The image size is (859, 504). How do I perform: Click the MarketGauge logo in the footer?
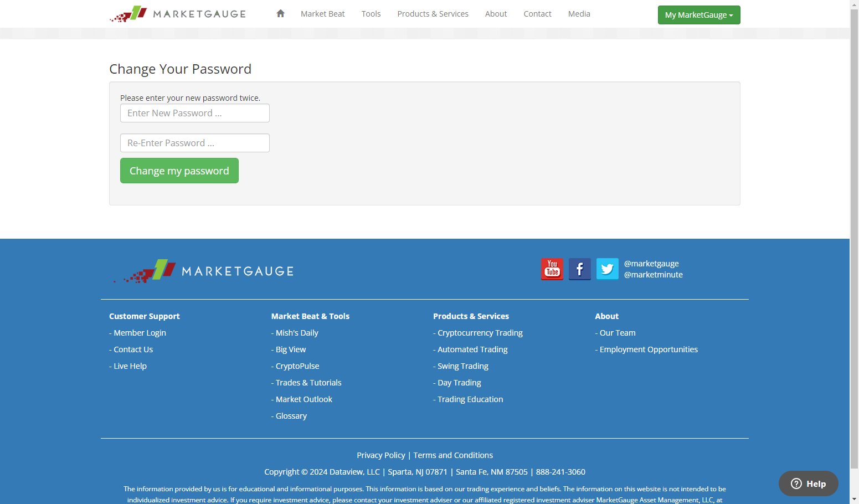click(203, 271)
